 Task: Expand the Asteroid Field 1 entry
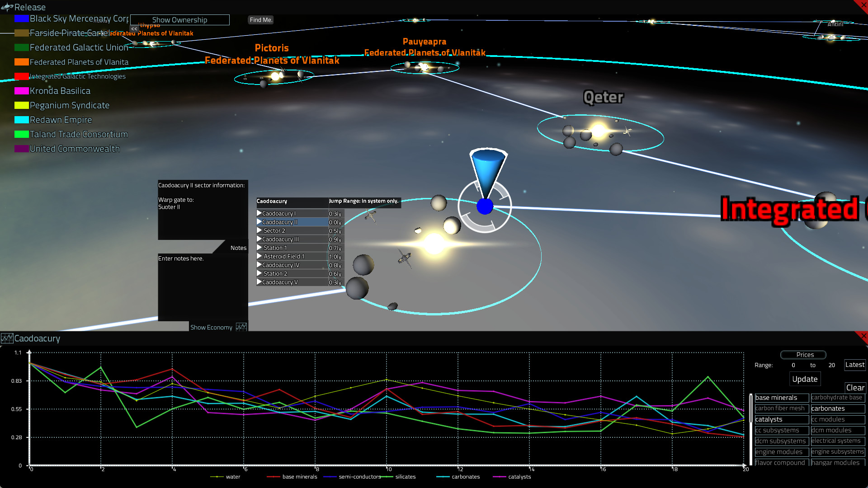click(259, 256)
